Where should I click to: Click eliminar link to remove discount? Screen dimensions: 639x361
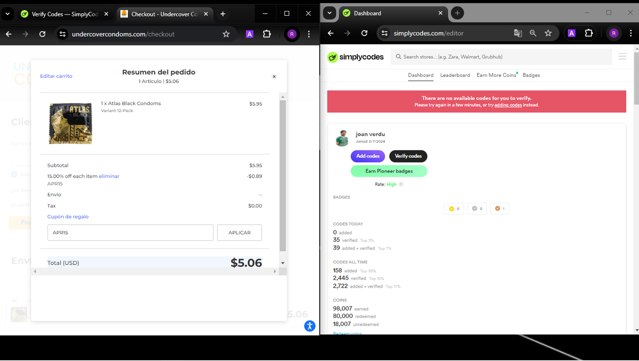(x=109, y=176)
